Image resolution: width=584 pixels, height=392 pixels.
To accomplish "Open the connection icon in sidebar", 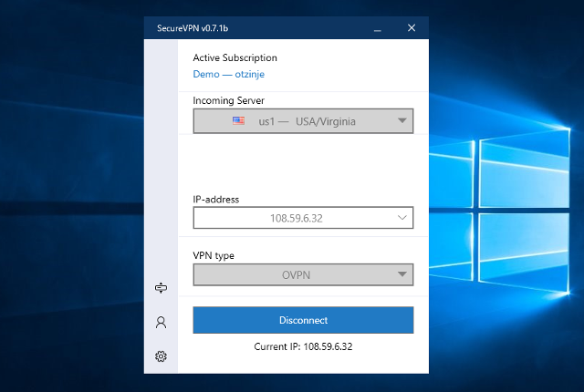I will pos(161,288).
